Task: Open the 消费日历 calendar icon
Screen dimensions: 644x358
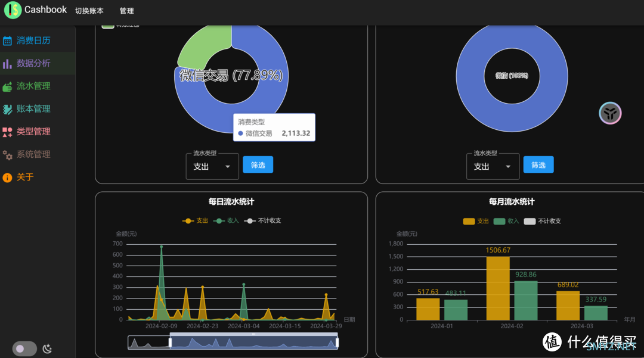Action: pyautogui.click(x=7, y=41)
